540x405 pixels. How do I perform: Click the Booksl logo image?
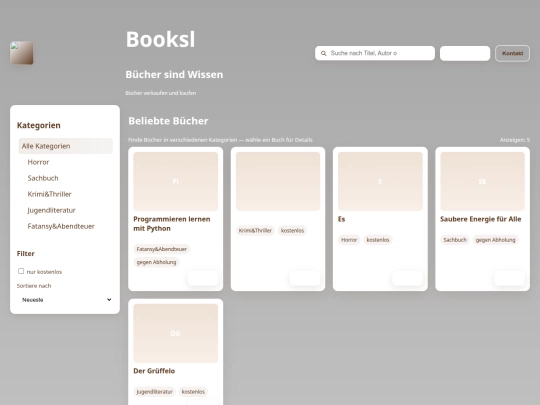click(22, 53)
